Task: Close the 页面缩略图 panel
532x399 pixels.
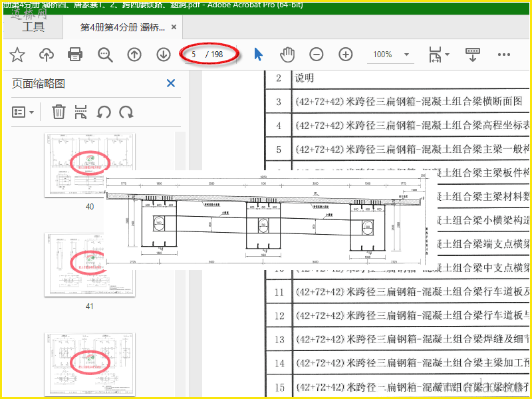Action: [171, 84]
